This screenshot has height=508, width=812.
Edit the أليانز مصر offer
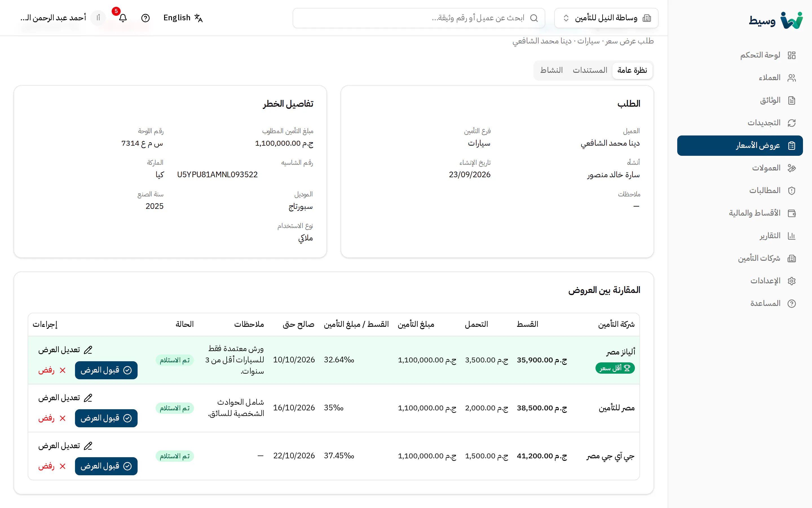[x=65, y=350]
